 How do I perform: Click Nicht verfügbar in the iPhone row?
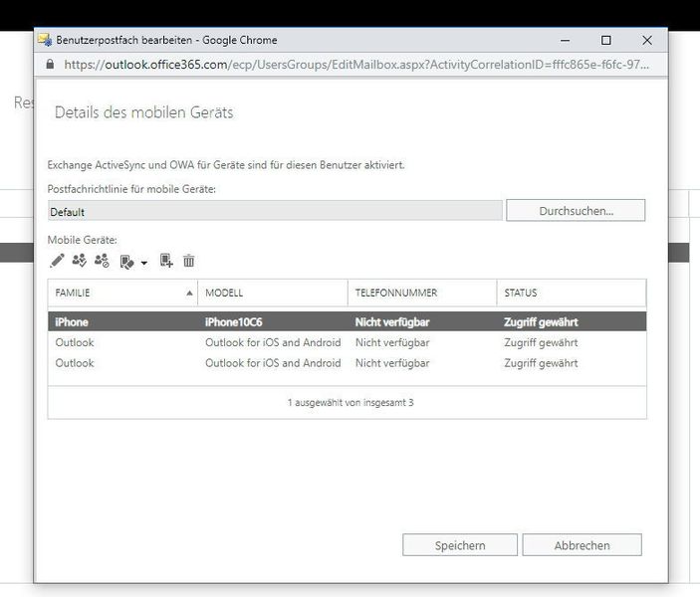[392, 322]
